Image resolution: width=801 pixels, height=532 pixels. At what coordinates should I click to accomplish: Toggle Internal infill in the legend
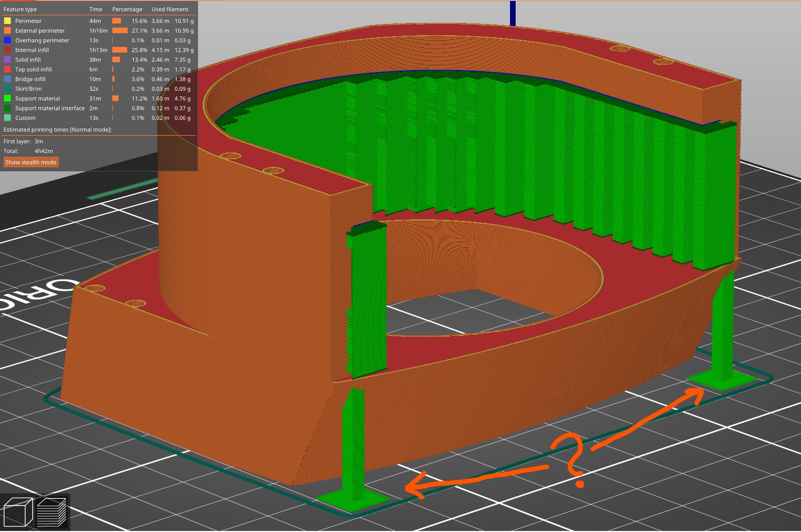pos(32,50)
